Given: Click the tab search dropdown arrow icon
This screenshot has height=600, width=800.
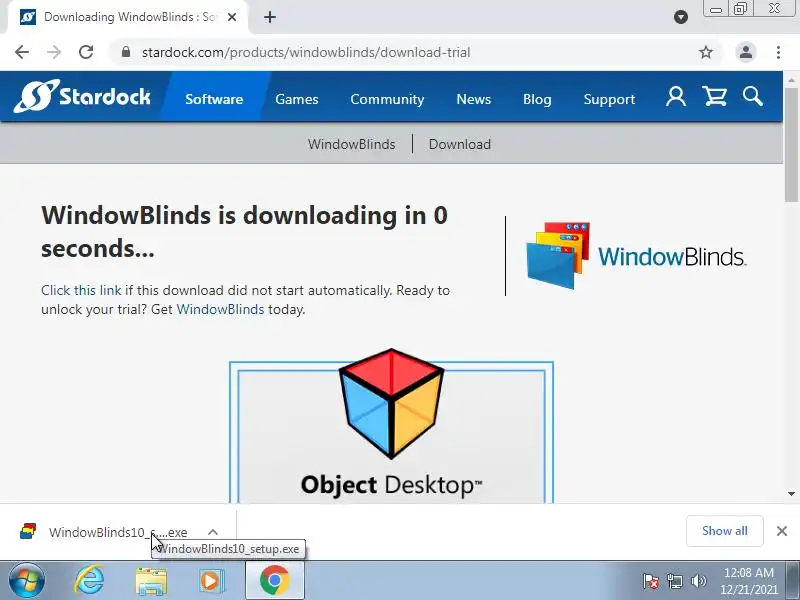Looking at the screenshot, I should (681, 17).
